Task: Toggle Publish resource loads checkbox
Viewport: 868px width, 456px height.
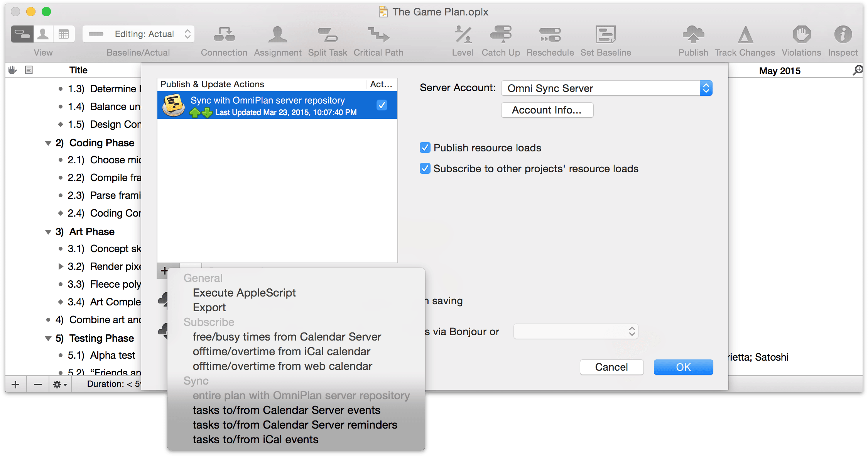Action: [x=425, y=147]
